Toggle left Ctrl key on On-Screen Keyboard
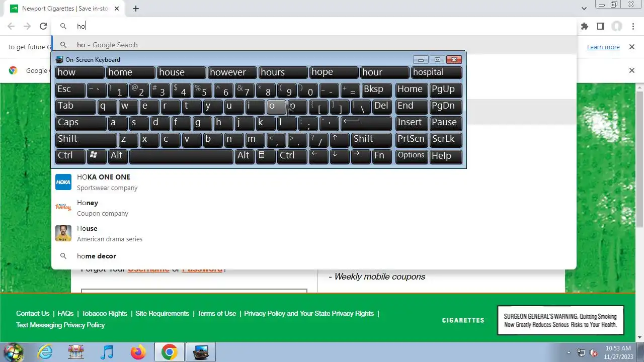 [x=70, y=156]
